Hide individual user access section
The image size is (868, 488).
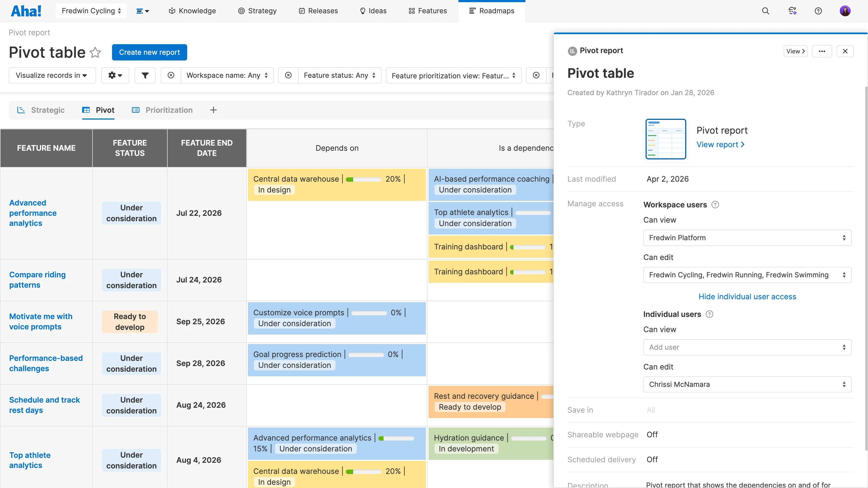tap(747, 297)
